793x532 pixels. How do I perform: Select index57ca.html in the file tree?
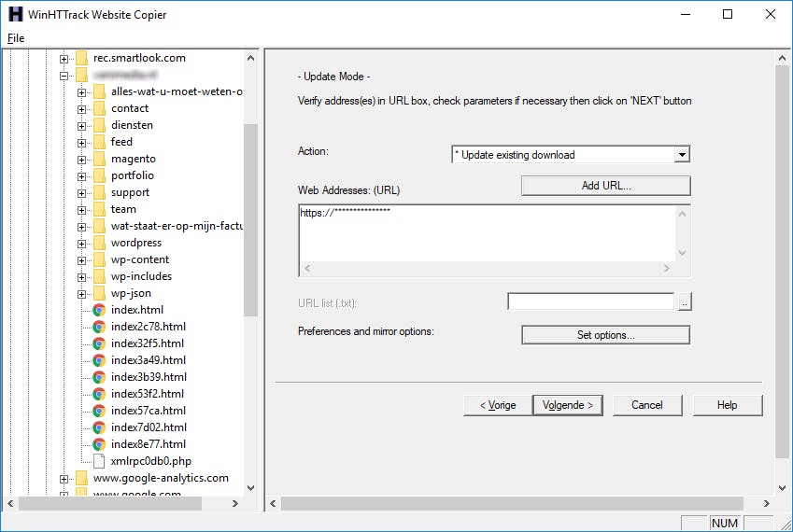[x=148, y=411]
